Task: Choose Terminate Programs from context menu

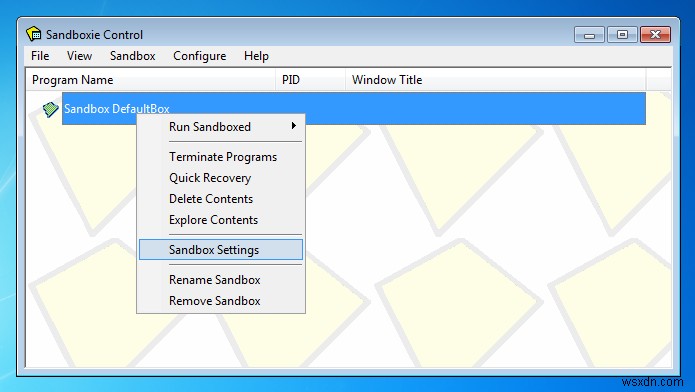Action: (x=221, y=157)
